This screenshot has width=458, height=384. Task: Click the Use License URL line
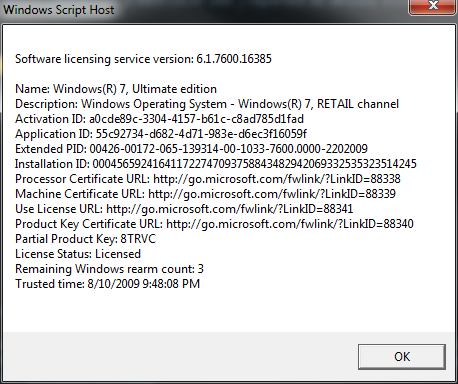184,209
